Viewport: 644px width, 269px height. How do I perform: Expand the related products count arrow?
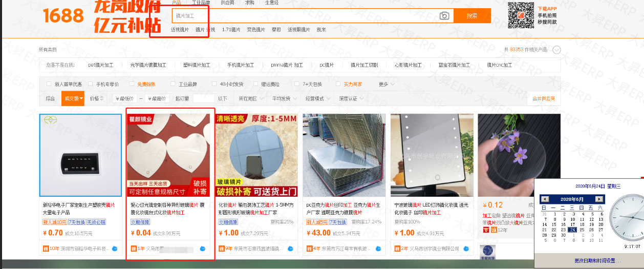tap(556, 50)
